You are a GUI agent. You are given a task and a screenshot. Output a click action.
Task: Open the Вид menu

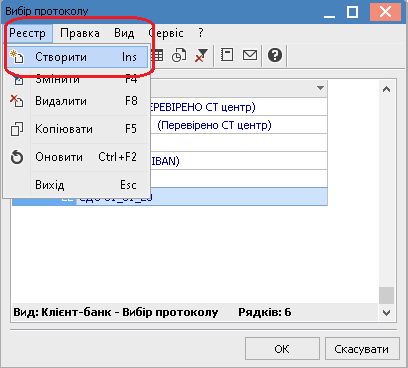tap(124, 33)
